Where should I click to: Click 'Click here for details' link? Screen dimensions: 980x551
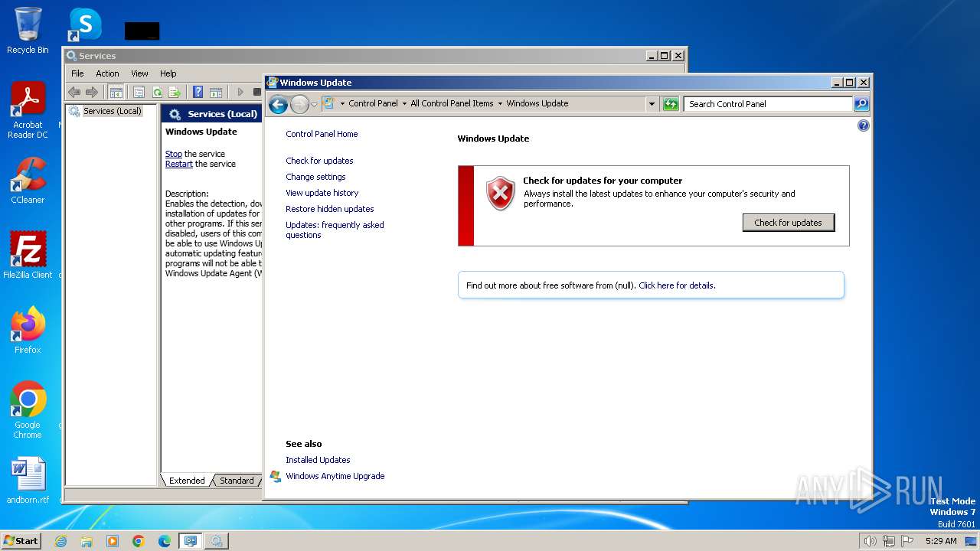click(x=677, y=285)
